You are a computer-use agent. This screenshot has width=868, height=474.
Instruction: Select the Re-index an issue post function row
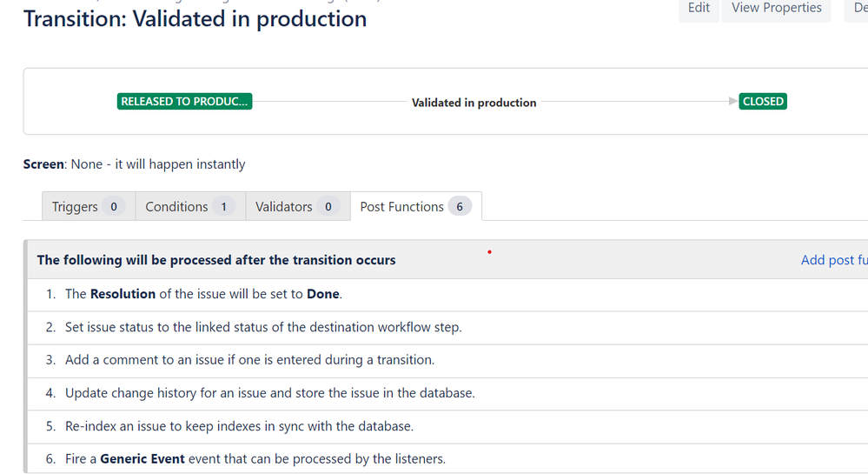447,426
